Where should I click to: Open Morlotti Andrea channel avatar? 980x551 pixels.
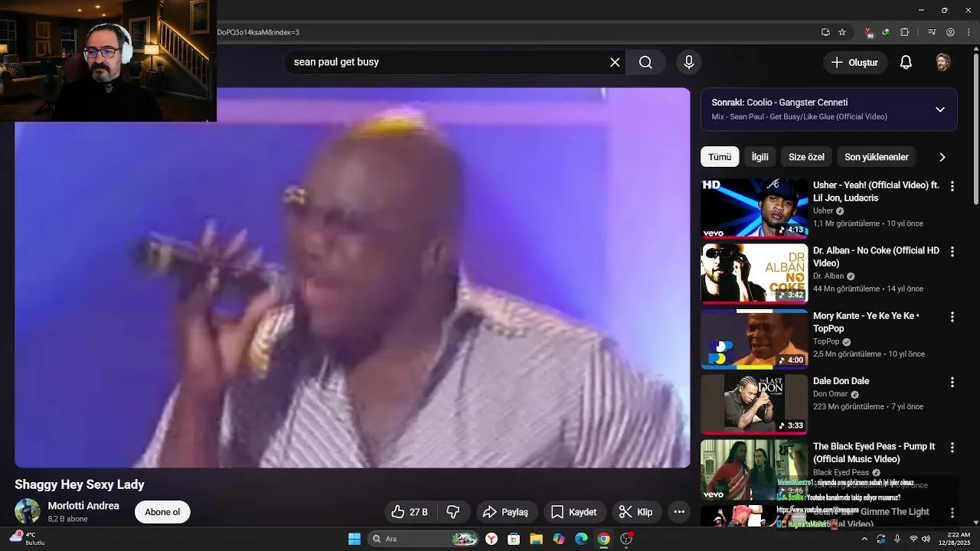28,511
